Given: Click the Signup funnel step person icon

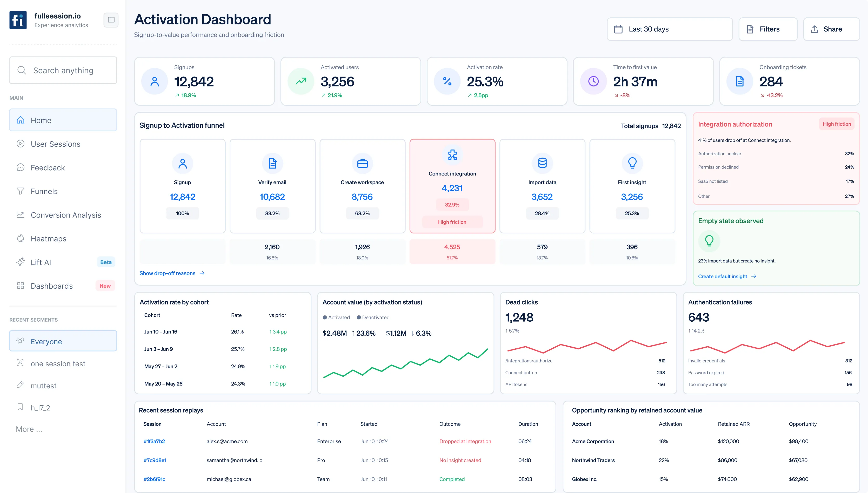Looking at the screenshot, I should click(183, 163).
